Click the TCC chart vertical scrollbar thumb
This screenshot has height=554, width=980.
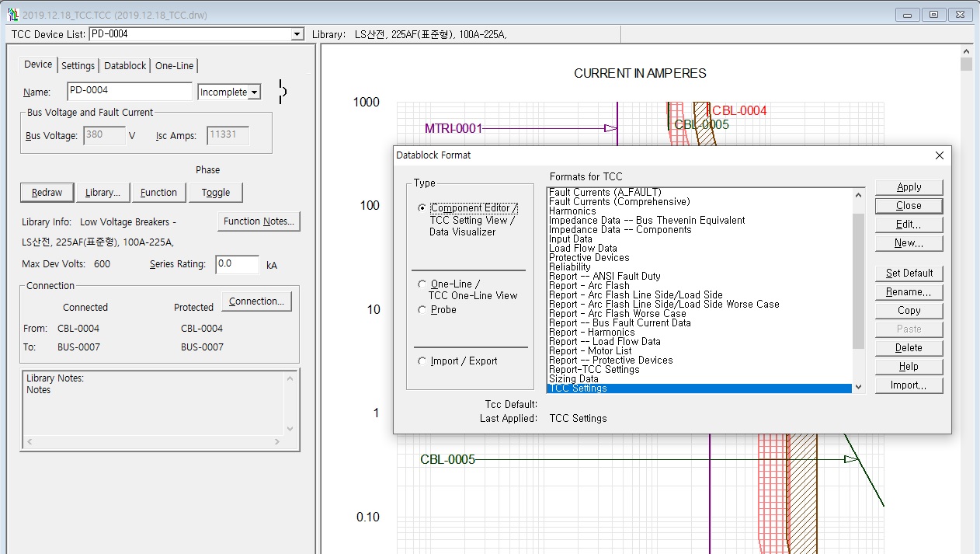click(966, 64)
